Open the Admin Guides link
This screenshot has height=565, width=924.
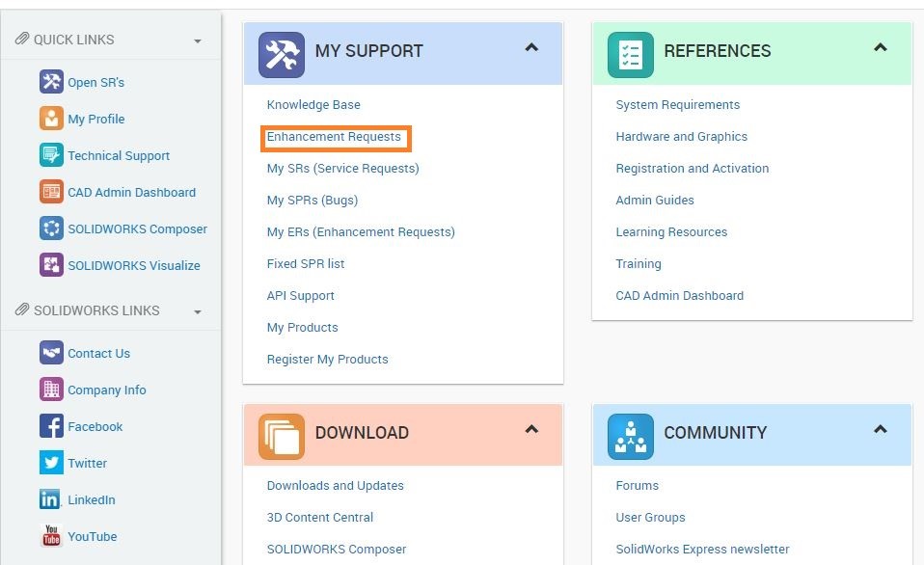coord(655,201)
